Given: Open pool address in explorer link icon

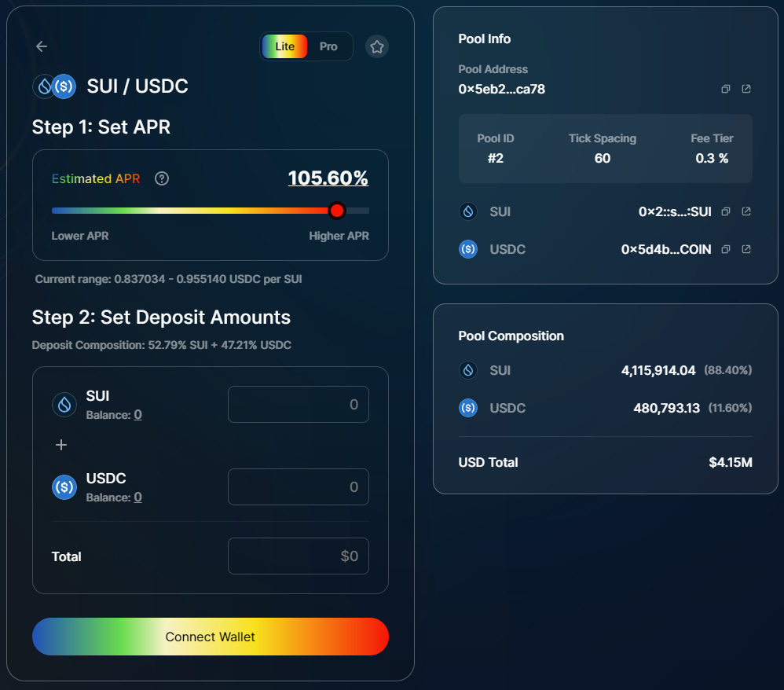Looking at the screenshot, I should click(746, 89).
